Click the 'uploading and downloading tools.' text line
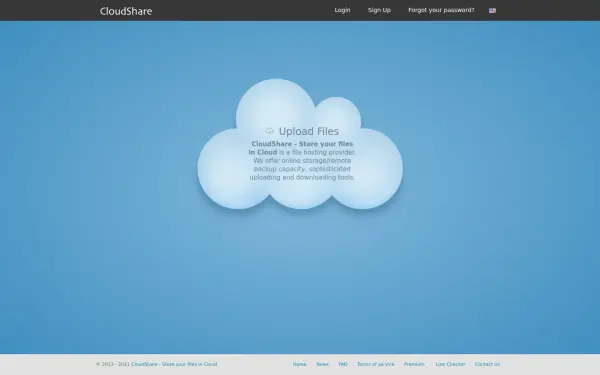This screenshot has height=375, width=600. coord(302,178)
